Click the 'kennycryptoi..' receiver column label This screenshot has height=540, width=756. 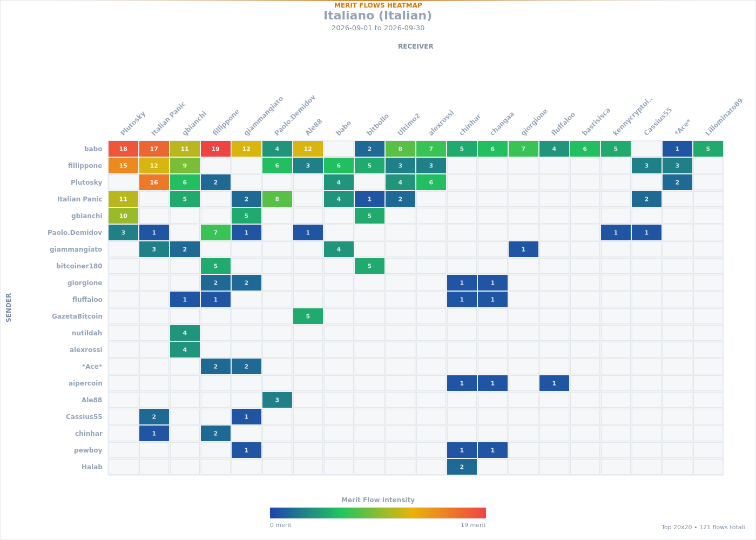[632, 117]
